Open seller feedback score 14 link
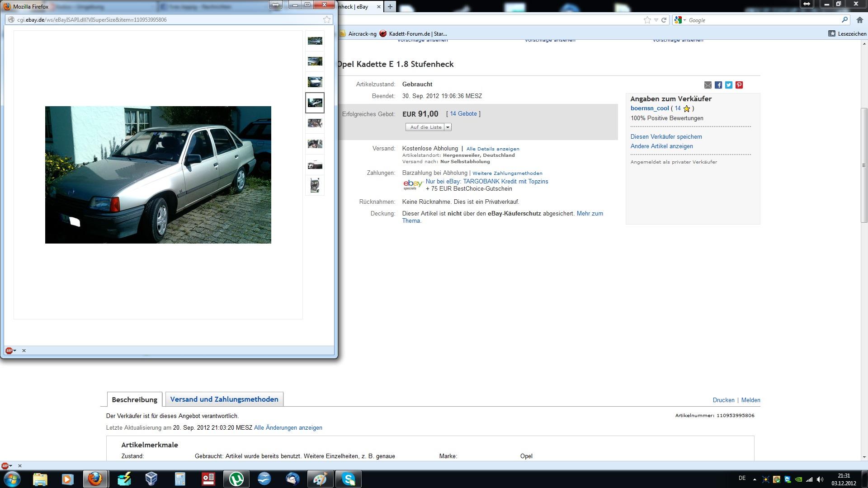868x488 pixels. [678, 108]
